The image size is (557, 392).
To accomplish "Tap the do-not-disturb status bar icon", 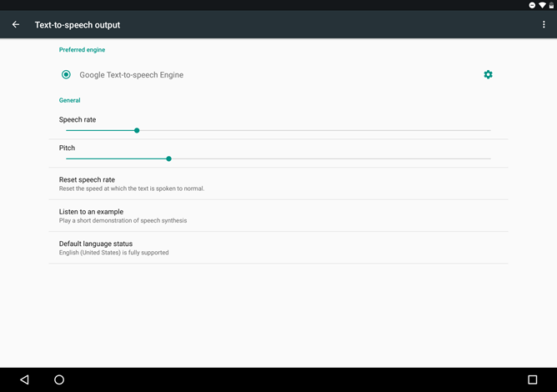I will (532, 5).
